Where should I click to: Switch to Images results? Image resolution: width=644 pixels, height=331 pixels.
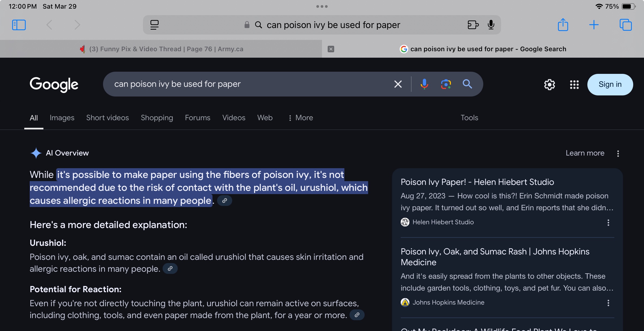pos(62,118)
